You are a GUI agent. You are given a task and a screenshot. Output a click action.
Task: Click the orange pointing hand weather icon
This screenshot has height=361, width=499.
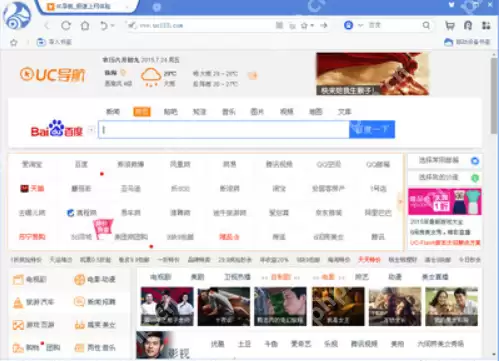click(253, 76)
